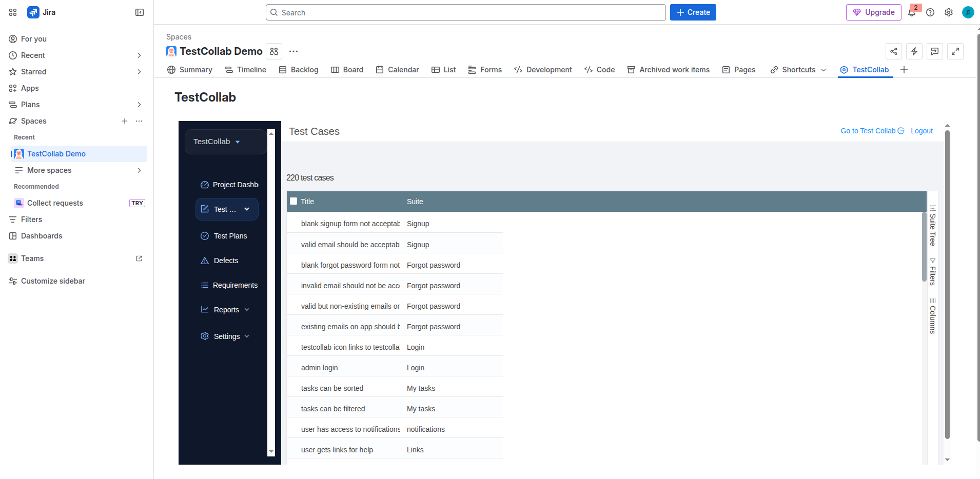980x479 pixels.
Task: Click the Jira logo
Action: [x=41, y=12]
